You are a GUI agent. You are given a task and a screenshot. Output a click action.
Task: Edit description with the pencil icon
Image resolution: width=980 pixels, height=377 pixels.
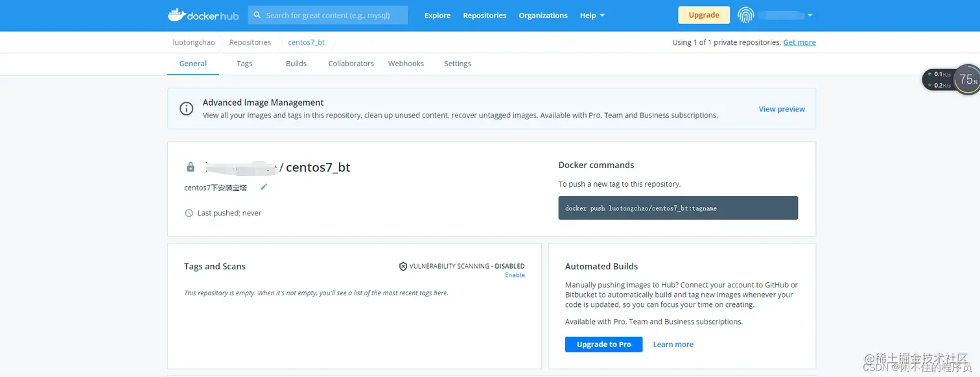click(x=264, y=187)
